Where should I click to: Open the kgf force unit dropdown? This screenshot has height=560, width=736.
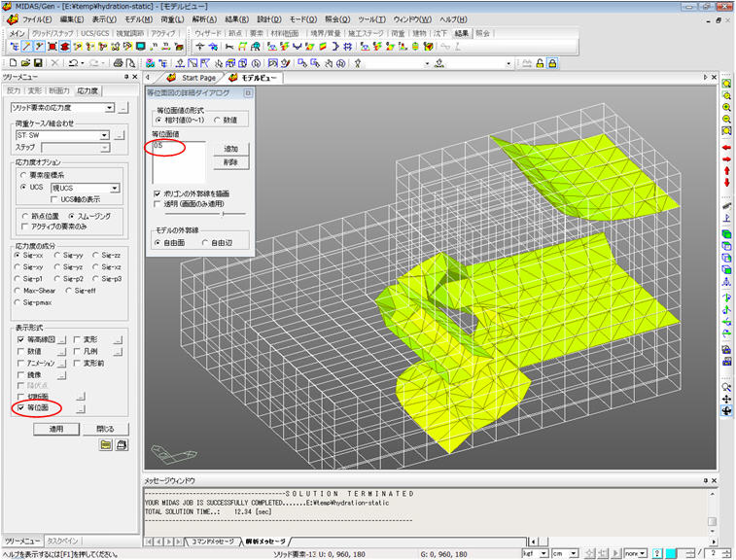543,554
